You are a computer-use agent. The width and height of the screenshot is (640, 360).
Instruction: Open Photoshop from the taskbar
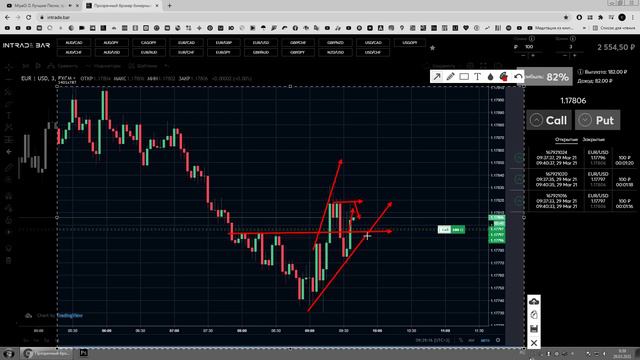(x=84, y=353)
